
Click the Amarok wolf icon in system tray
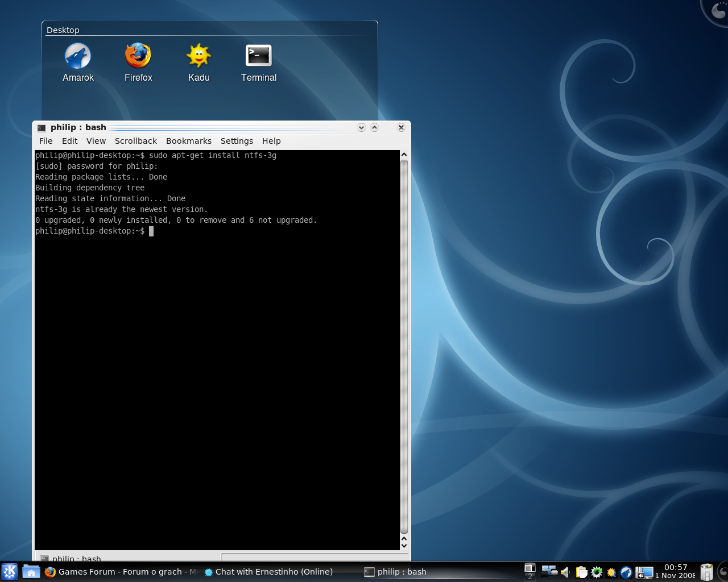coord(626,572)
